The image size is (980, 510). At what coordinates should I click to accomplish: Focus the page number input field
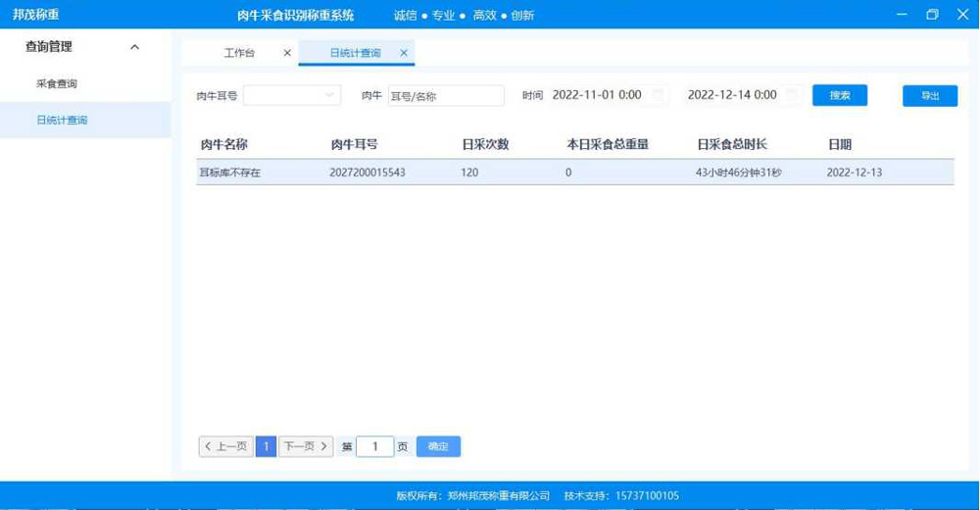coord(374,446)
